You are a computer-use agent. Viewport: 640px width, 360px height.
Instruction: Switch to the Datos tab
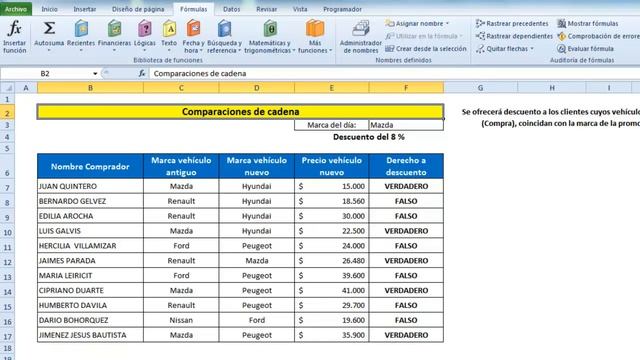[x=231, y=9]
